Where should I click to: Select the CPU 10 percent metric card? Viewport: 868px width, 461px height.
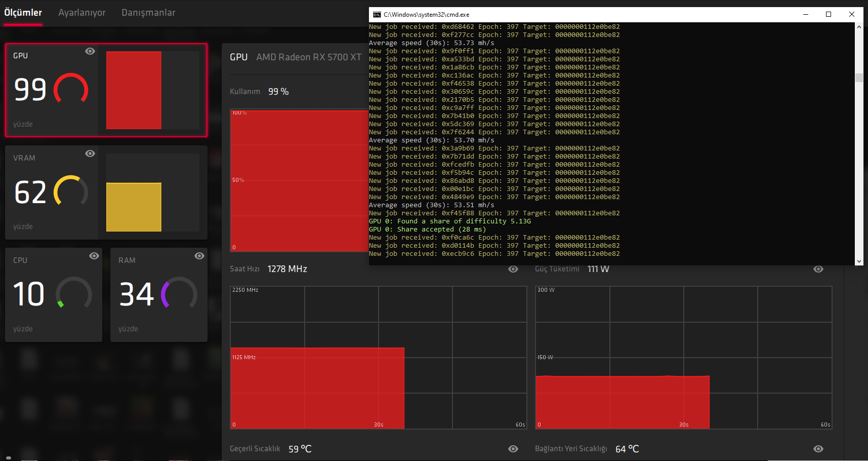[54, 295]
